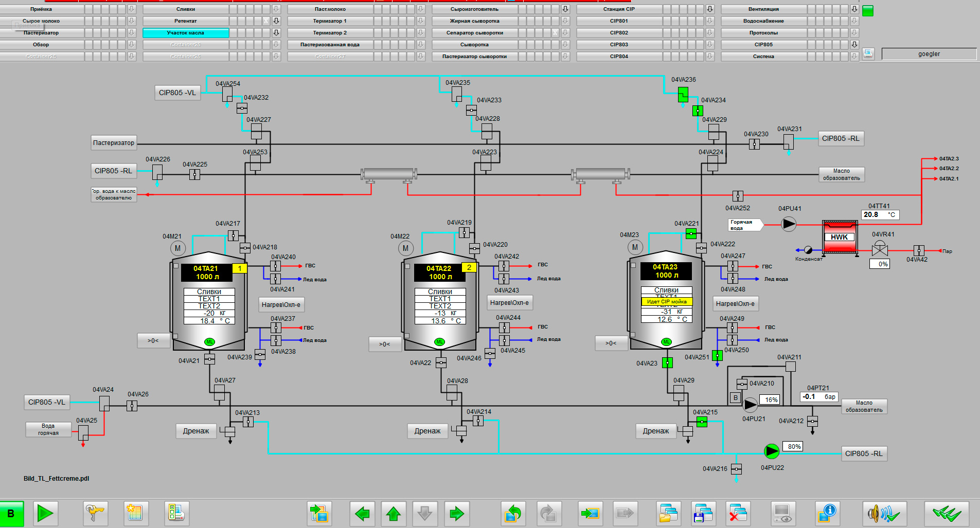Expand the arrow next to Участок масла
Image resolution: width=980 pixels, height=528 pixels.
[x=276, y=33]
